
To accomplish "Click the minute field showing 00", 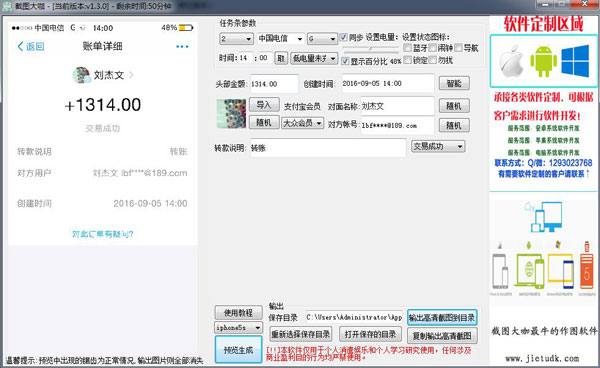I will coord(265,58).
